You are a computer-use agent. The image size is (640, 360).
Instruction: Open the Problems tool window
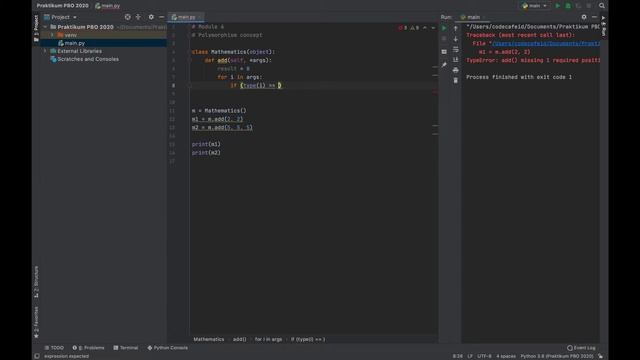click(89, 348)
